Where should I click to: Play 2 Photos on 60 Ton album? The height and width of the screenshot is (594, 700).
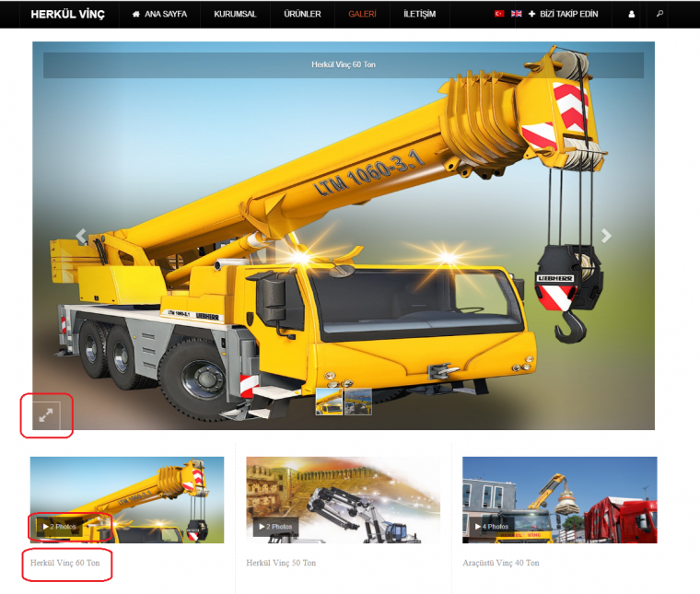point(60,527)
